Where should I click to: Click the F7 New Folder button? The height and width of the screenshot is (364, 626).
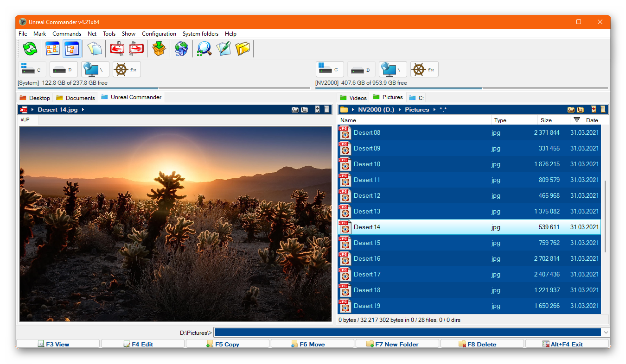397,344
